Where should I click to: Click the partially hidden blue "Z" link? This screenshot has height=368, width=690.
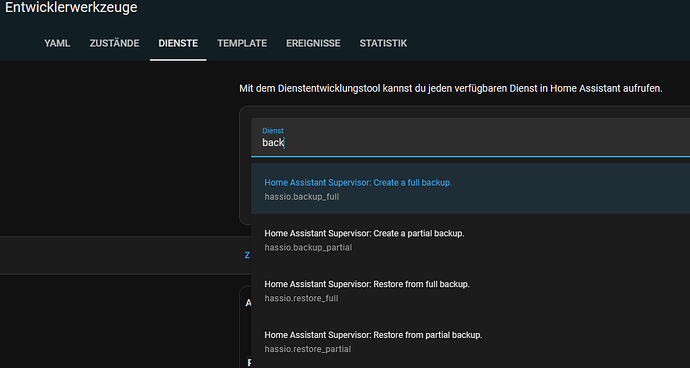pyautogui.click(x=247, y=255)
